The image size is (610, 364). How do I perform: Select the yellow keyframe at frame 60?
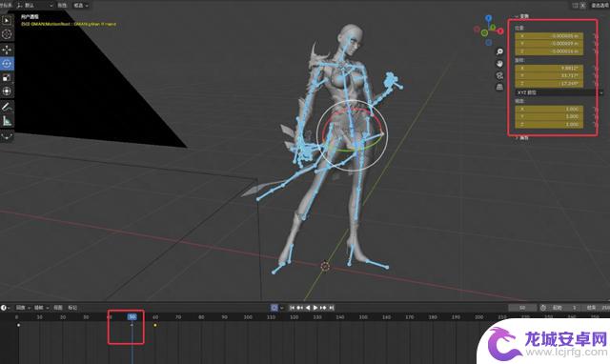(x=155, y=325)
